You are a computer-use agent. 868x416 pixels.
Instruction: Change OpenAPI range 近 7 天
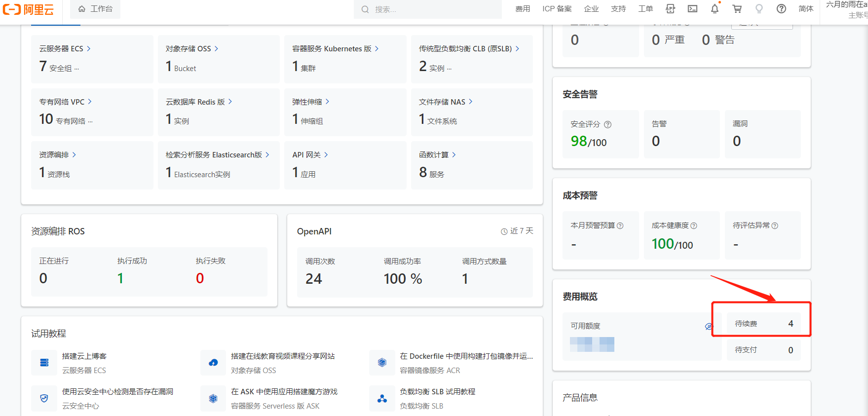[x=517, y=231]
